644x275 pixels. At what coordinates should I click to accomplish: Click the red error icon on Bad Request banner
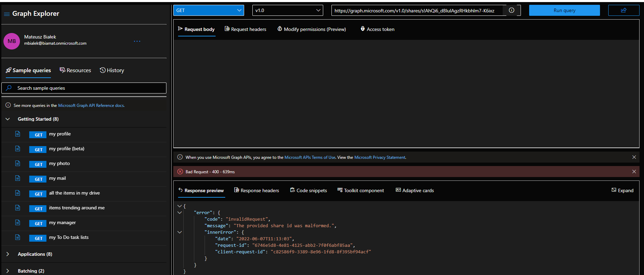[180, 172]
